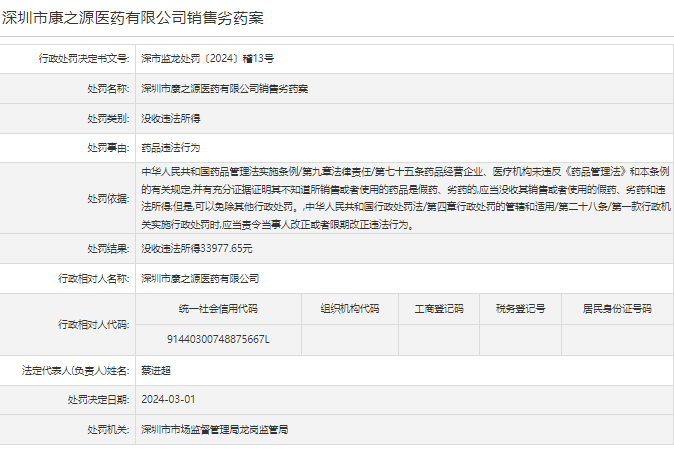Image resolution: width=674 pixels, height=450 pixels.
Task: Click the 行政相对人代码 label
Action: click(94, 324)
